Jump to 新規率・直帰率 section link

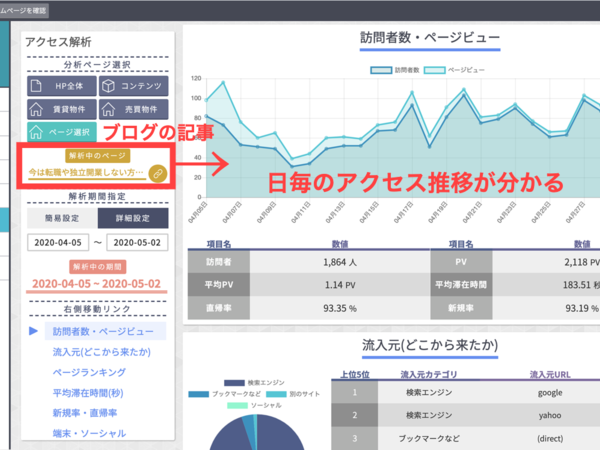87,410
